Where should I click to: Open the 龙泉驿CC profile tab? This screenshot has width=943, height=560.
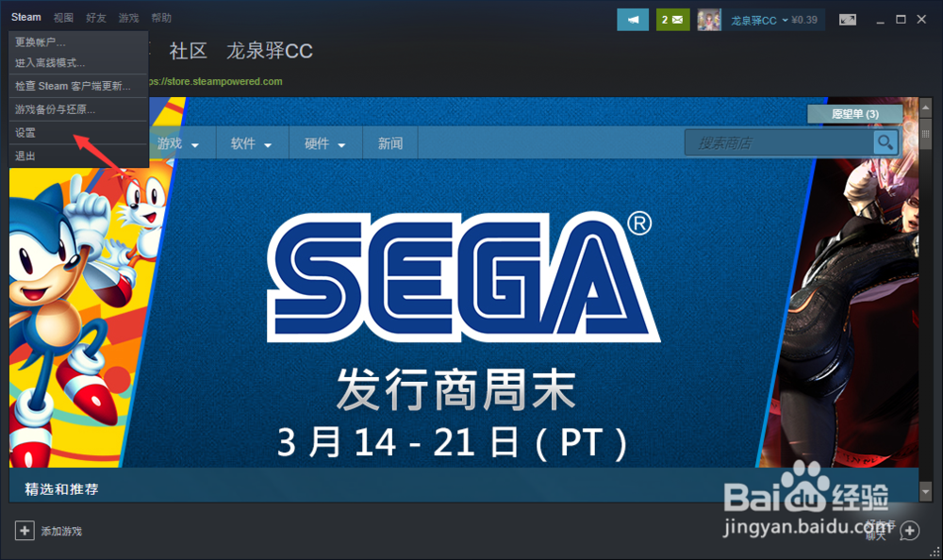click(270, 51)
